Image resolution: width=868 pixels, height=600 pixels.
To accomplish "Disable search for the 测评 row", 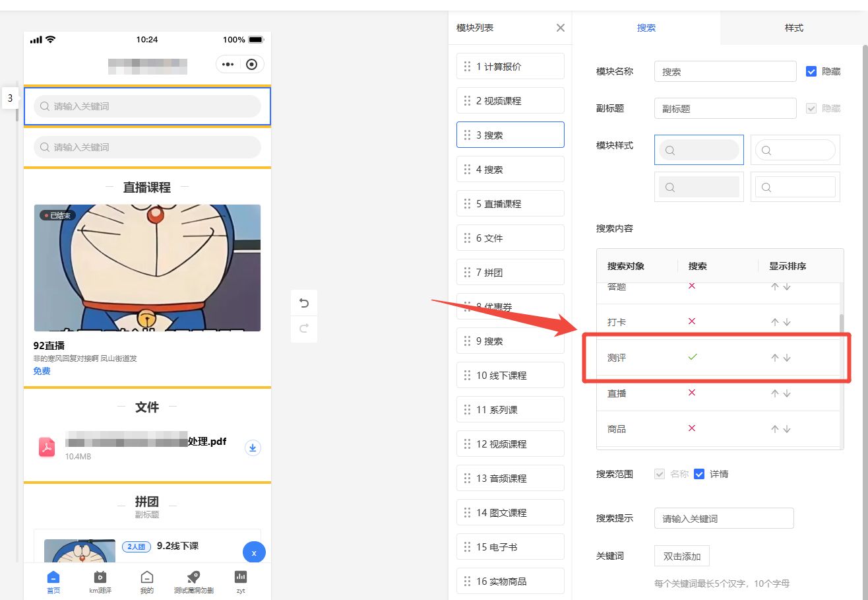I will [693, 357].
